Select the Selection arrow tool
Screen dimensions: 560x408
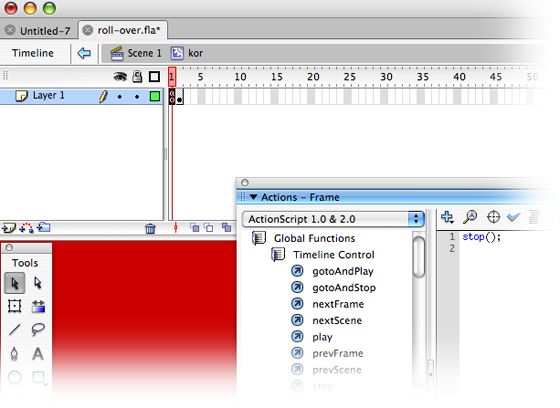tap(15, 283)
